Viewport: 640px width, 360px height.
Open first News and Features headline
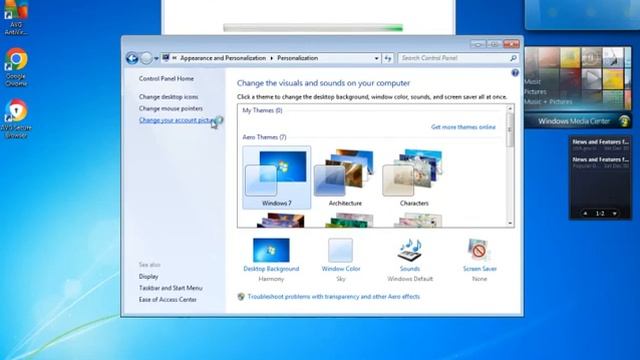click(600, 145)
